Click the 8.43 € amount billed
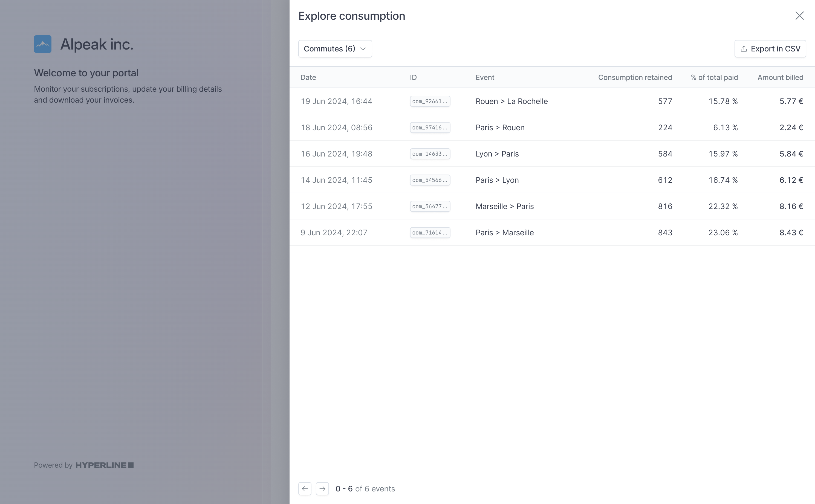This screenshot has height=504, width=815. pos(791,233)
